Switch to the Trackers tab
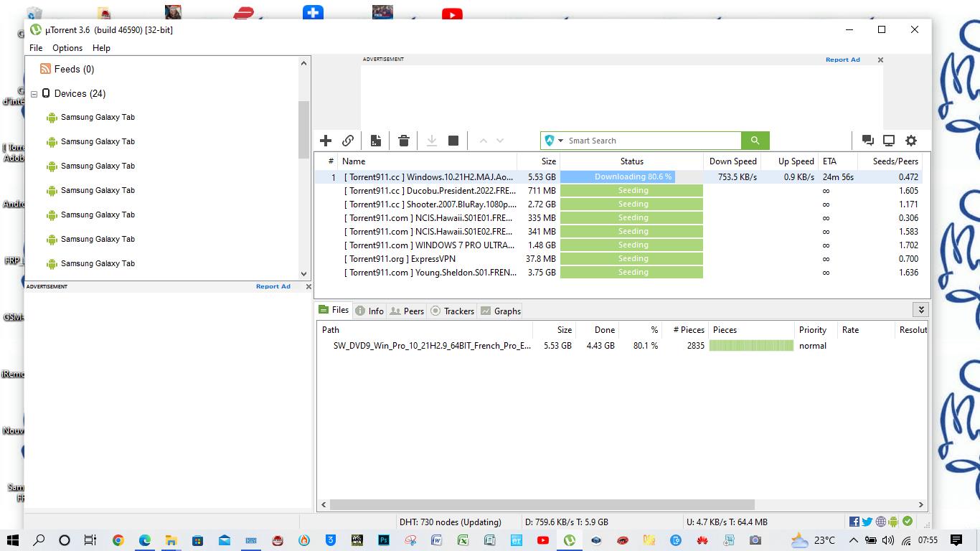The width and height of the screenshot is (980, 551). click(452, 311)
